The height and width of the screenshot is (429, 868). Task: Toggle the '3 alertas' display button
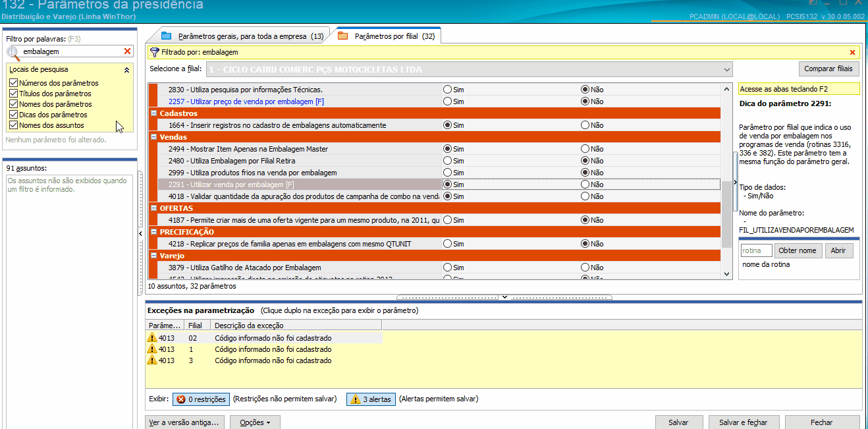371,399
